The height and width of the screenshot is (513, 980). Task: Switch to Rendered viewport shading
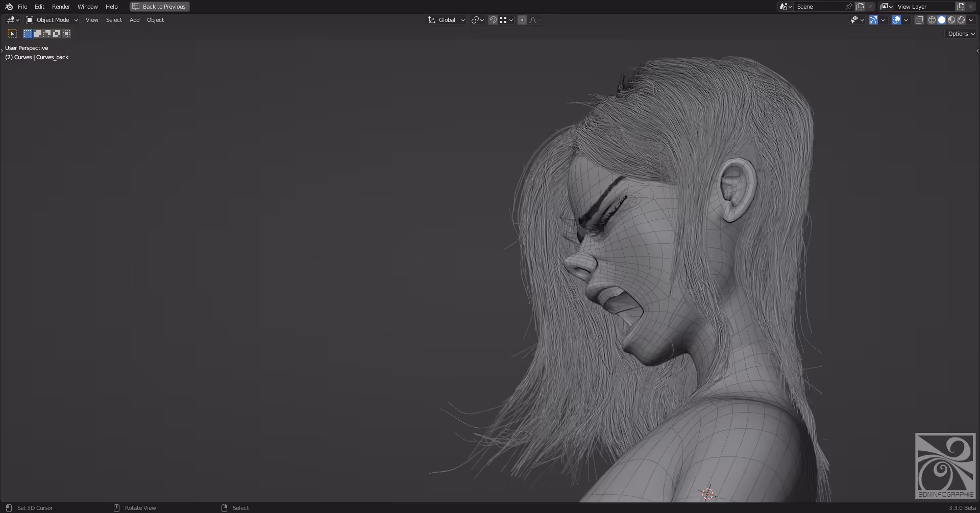(x=961, y=20)
